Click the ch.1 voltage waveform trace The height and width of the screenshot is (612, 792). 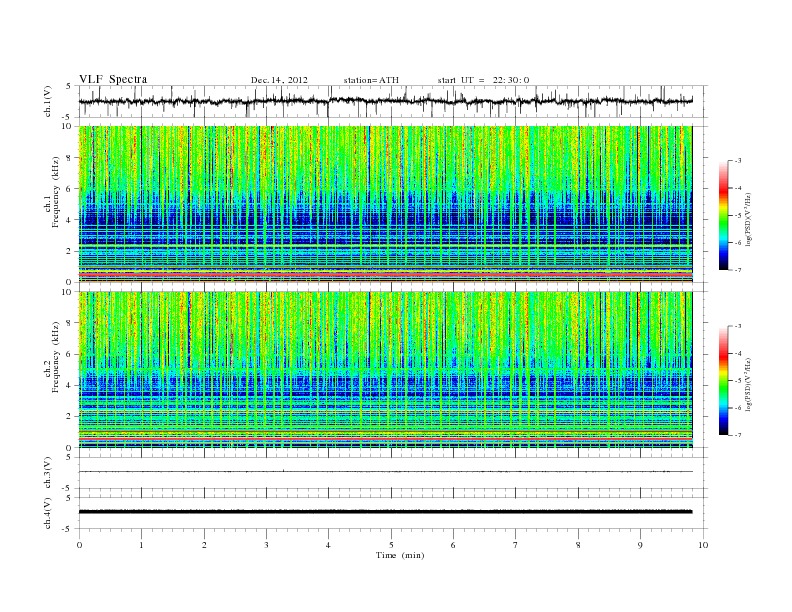tap(385, 101)
